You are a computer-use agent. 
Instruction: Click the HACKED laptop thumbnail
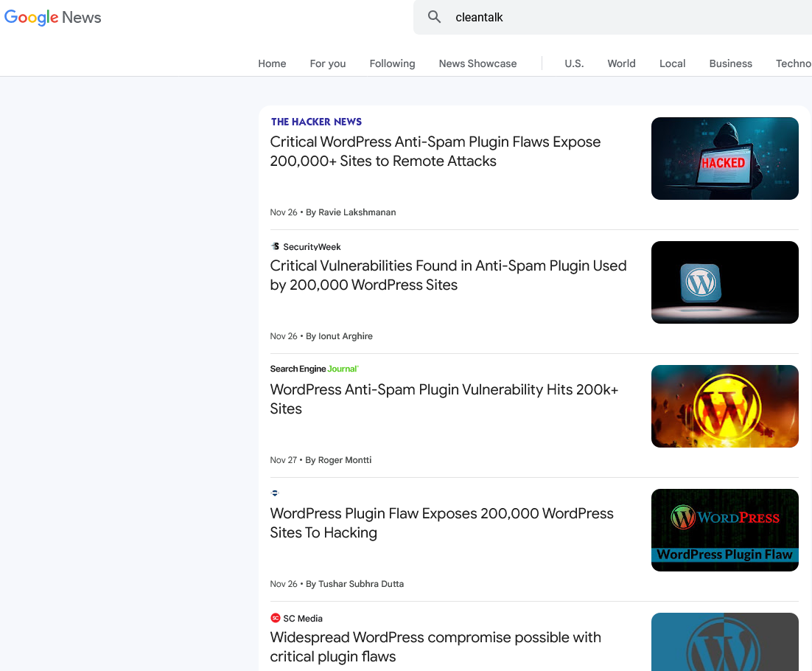pos(724,159)
